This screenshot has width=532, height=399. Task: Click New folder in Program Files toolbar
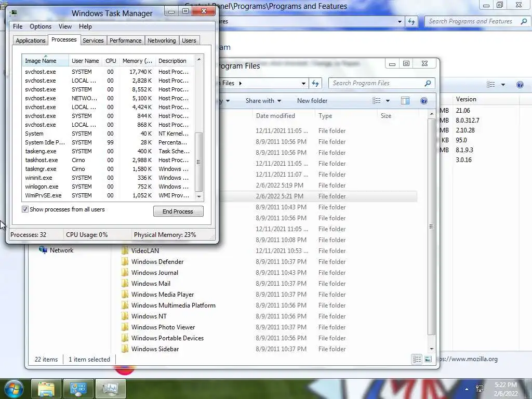pyautogui.click(x=312, y=101)
